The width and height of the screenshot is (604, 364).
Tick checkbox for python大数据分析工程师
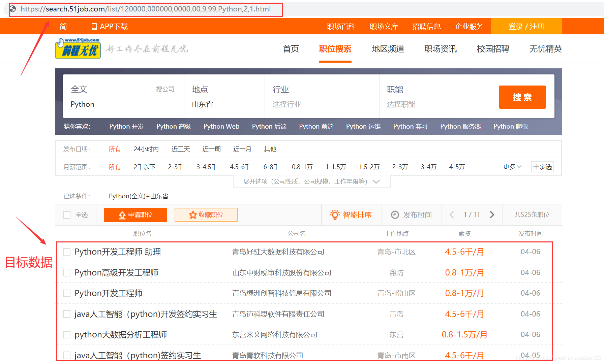[x=67, y=335]
